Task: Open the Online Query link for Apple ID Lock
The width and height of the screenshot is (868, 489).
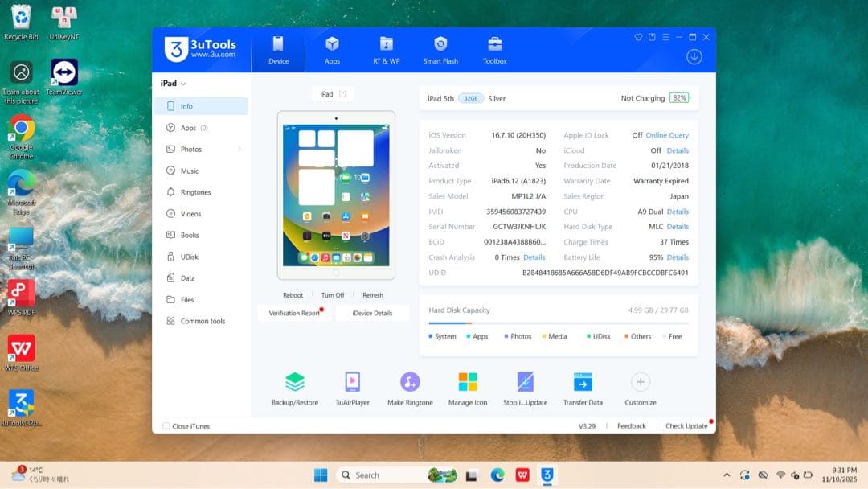Action: pos(667,135)
